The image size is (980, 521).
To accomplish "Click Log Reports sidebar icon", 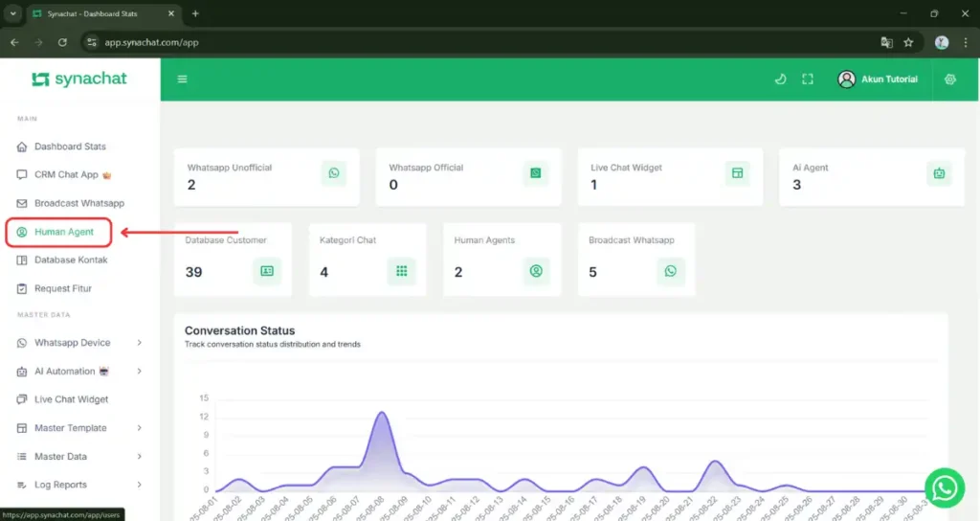I will 22,484.
